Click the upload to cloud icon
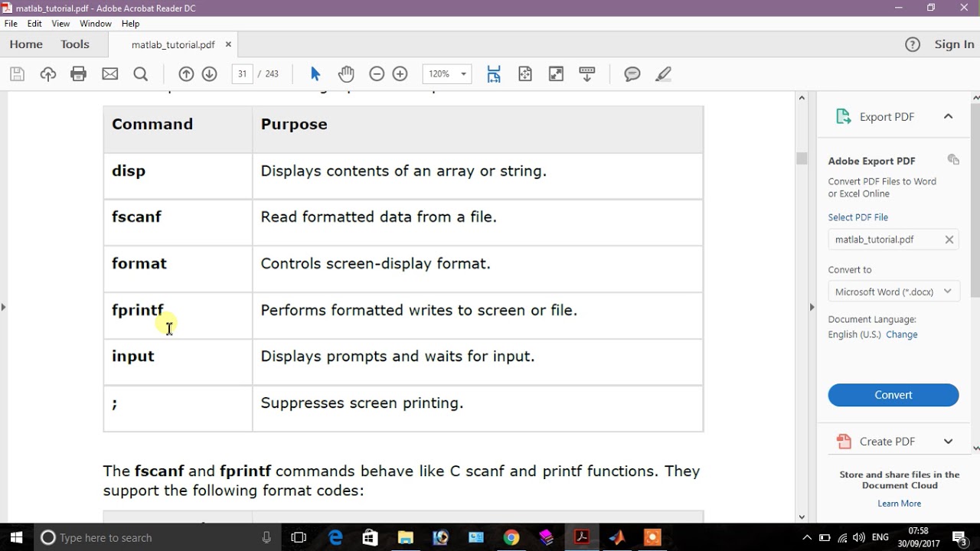The image size is (980, 551). (x=48, y=74)
